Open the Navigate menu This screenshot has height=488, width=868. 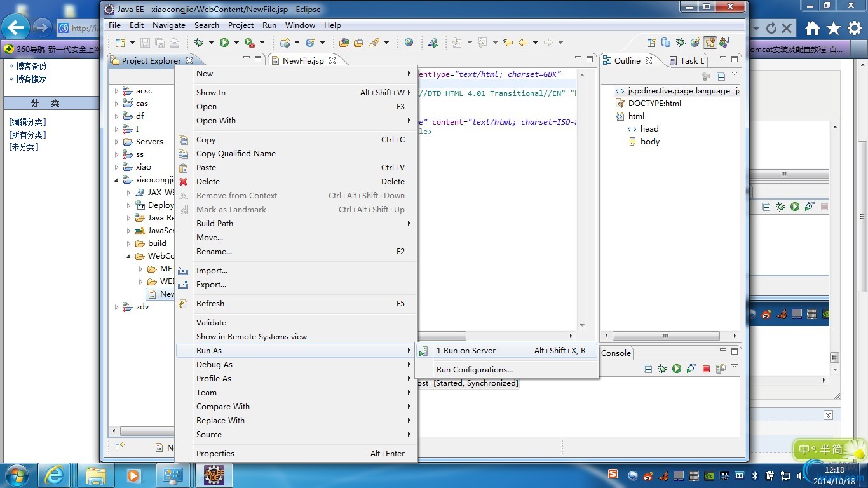coord(169,25)
